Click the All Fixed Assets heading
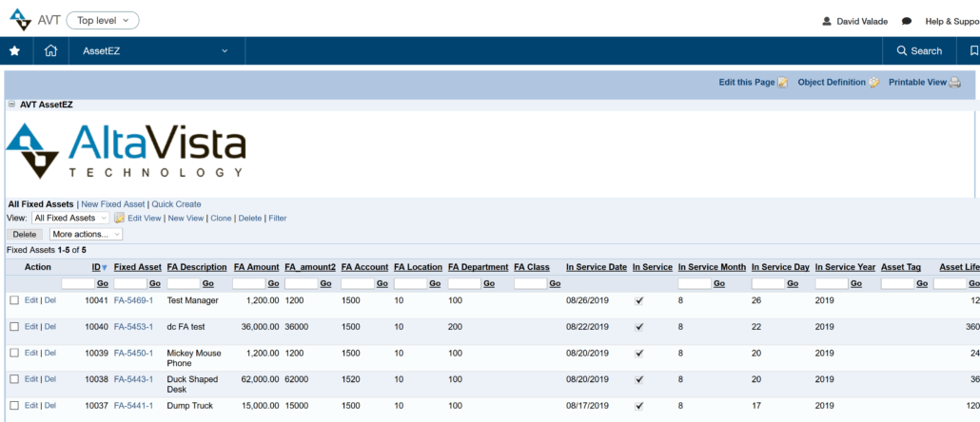This screenshot has width=980, height=422. pos(41,204)
